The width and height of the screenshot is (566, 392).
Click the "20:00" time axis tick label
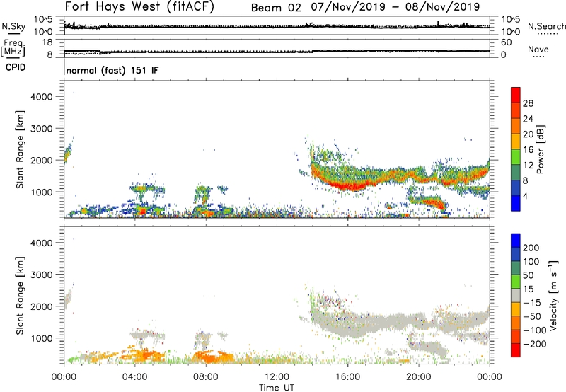pos(418,377)
